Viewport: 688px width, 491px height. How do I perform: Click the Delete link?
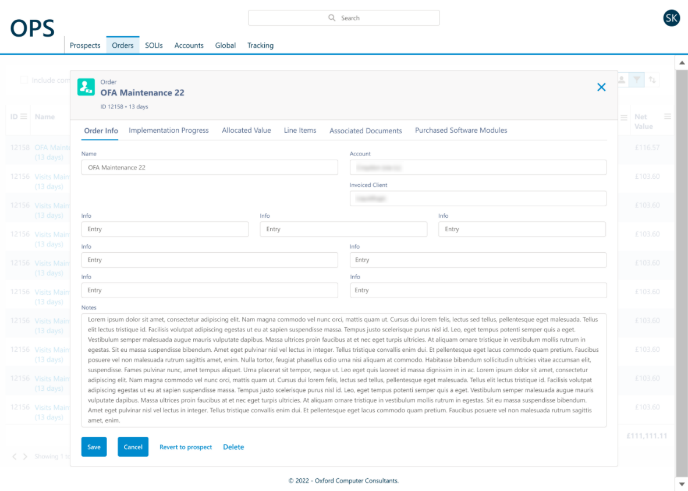click(233, 447)
